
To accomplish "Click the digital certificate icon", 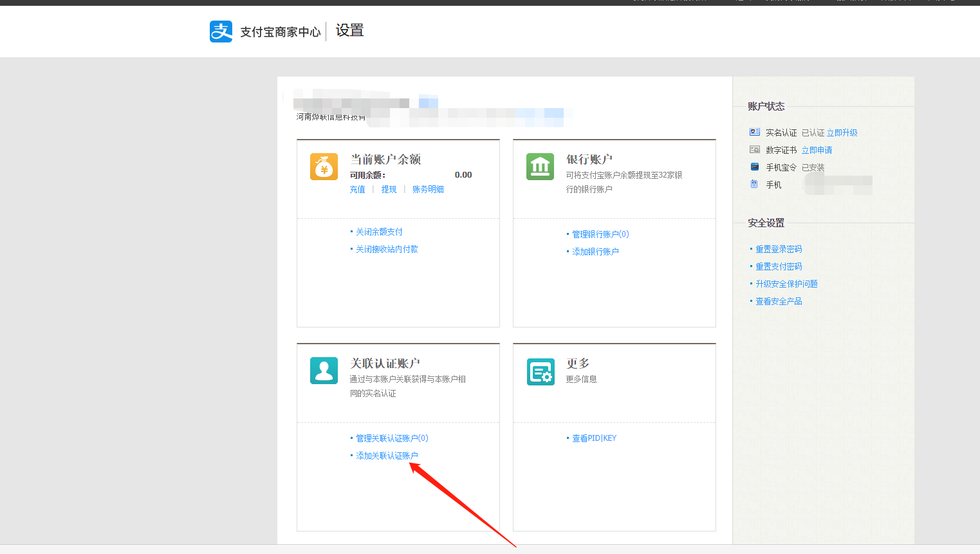I will coord(755,149).
